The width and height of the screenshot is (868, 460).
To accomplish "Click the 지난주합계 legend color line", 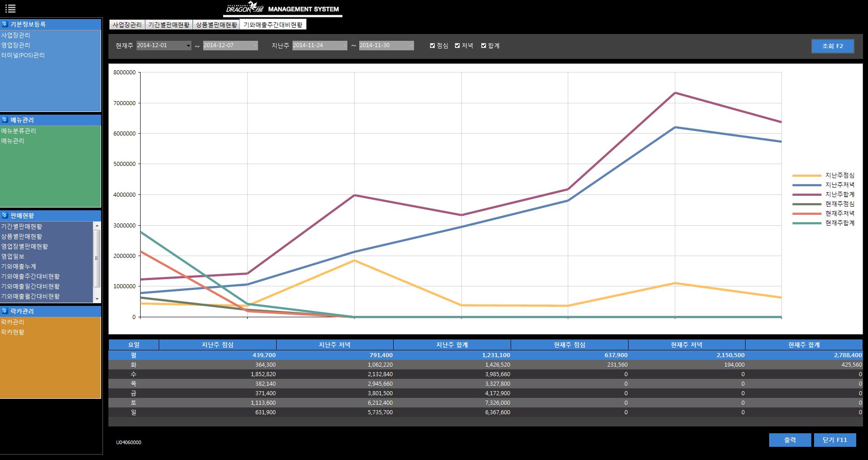I will point(807,194).
